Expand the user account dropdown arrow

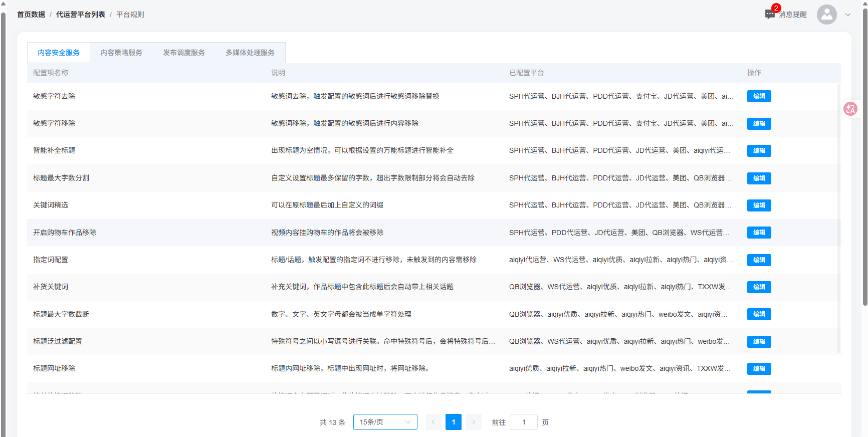(848, 15)
